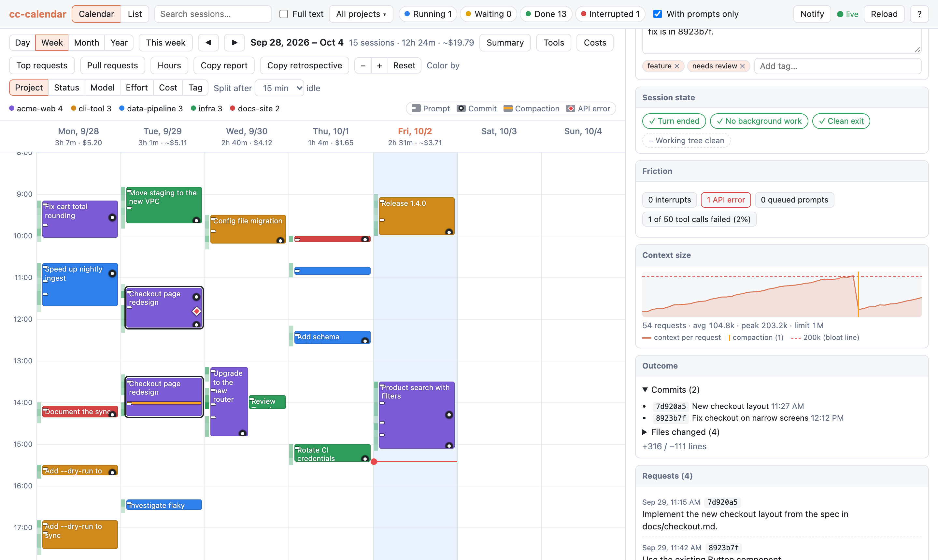Uncheck With prompts only
The height and width of the screenshot is (560, 938).
tap(657, 14)
